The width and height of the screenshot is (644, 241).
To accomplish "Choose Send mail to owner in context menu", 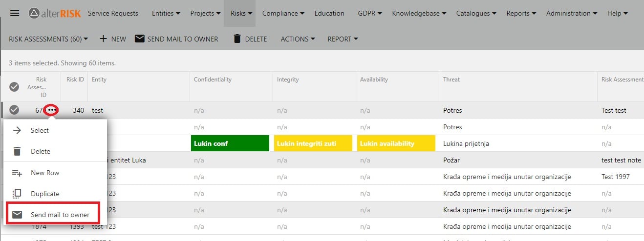I will (x=60, y=215).
